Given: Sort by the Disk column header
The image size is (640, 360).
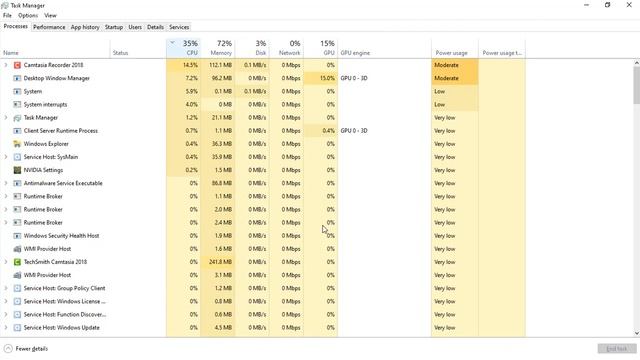Looking at the screenshot, I should (x=252, y=48).
